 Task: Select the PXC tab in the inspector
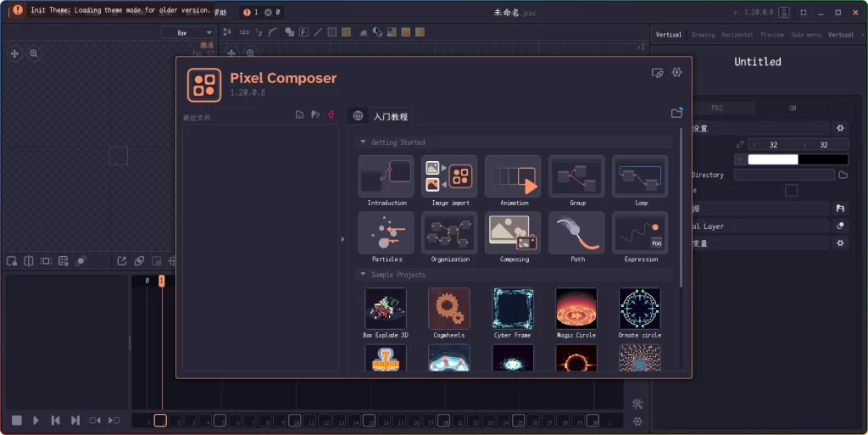[717, 108]
